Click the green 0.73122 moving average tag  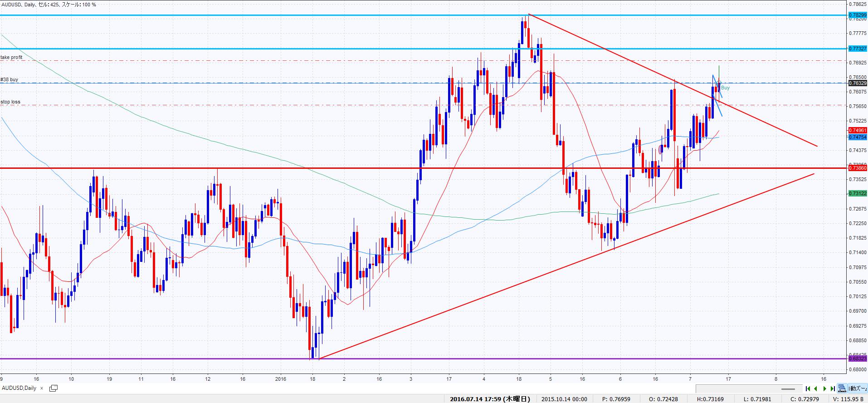[x=857, y=193]
